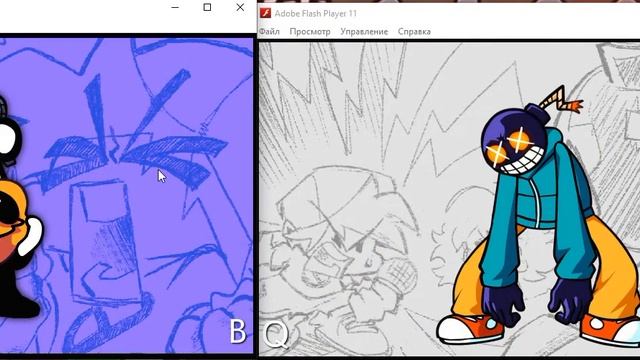Click the B letter in the purple animation
The image size is (640, 360).
coord(238,331)
